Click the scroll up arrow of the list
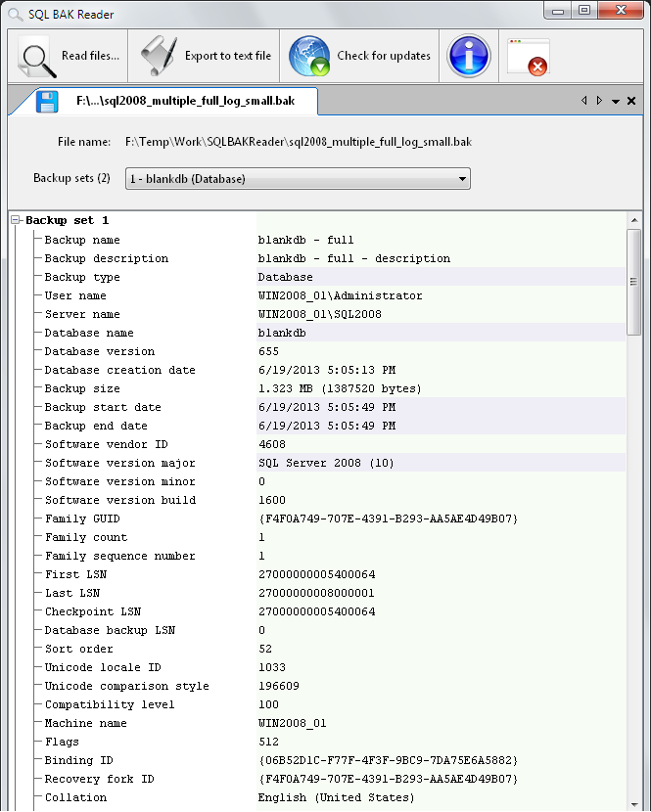Viewport: 651px width, 812px height. 634,220
